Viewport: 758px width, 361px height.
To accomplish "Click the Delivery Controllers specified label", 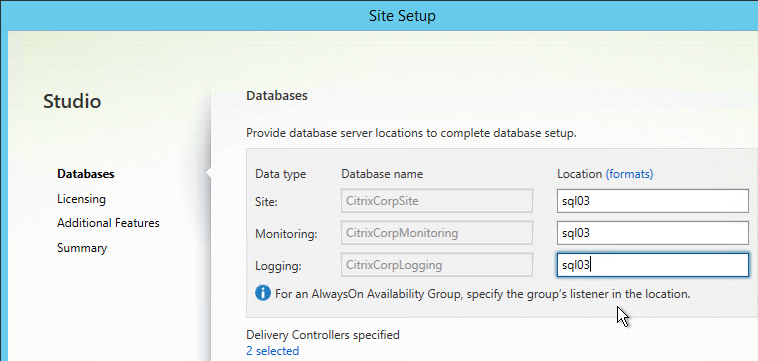I will [x=323, y=334].
